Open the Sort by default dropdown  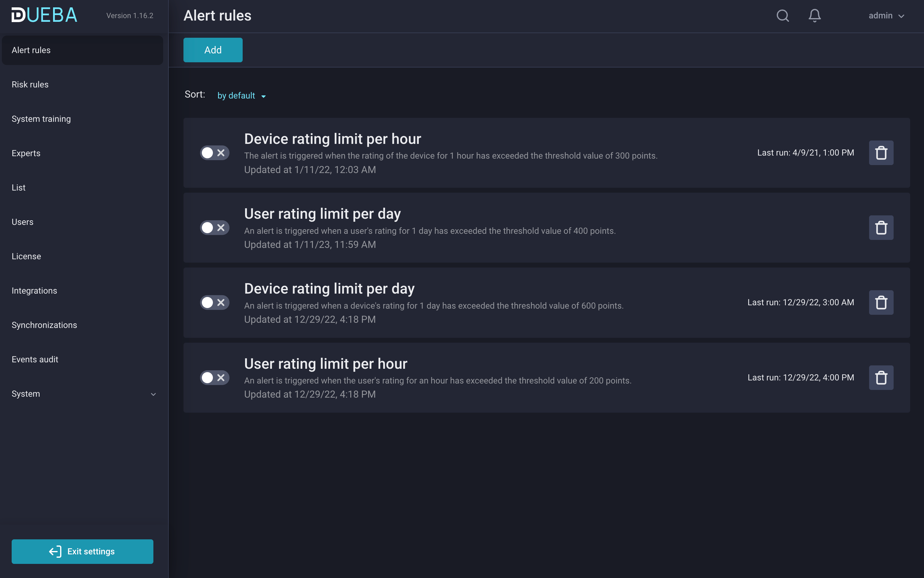[x=241, y=96]
